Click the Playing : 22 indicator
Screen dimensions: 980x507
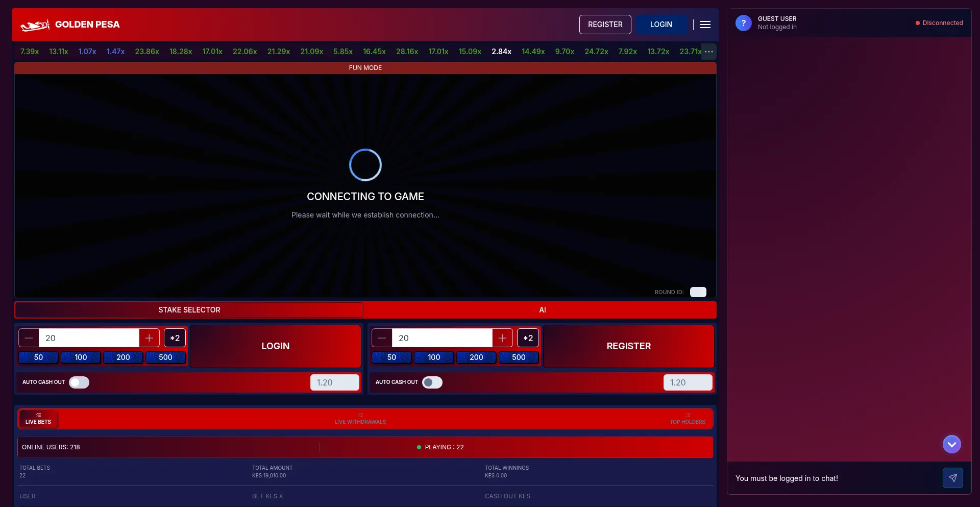440,447
